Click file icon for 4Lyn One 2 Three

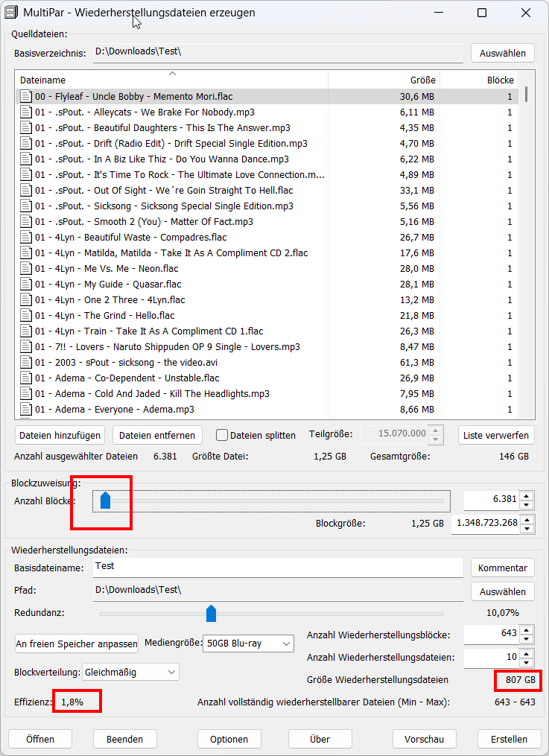pyautogui.click(x=26, y=300)
